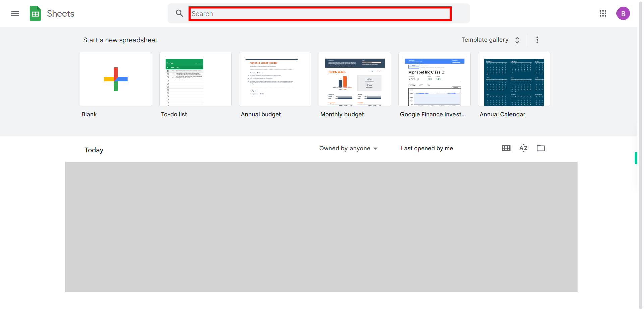Click the To-do list label
Image resolution: width=644 pixels, height=316 pixels.
click(x=174, y=114)
